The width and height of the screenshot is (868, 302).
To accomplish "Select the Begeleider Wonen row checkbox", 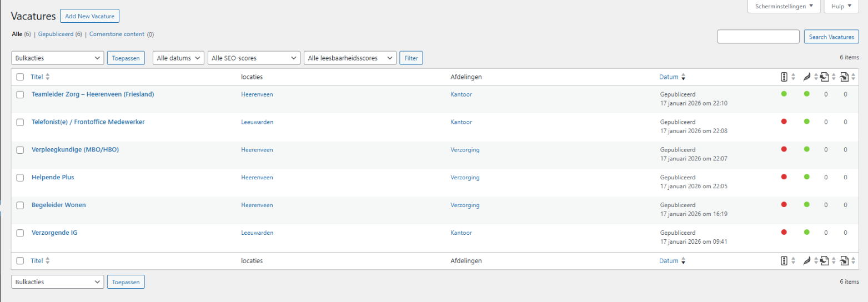I will tap(20, 205).
